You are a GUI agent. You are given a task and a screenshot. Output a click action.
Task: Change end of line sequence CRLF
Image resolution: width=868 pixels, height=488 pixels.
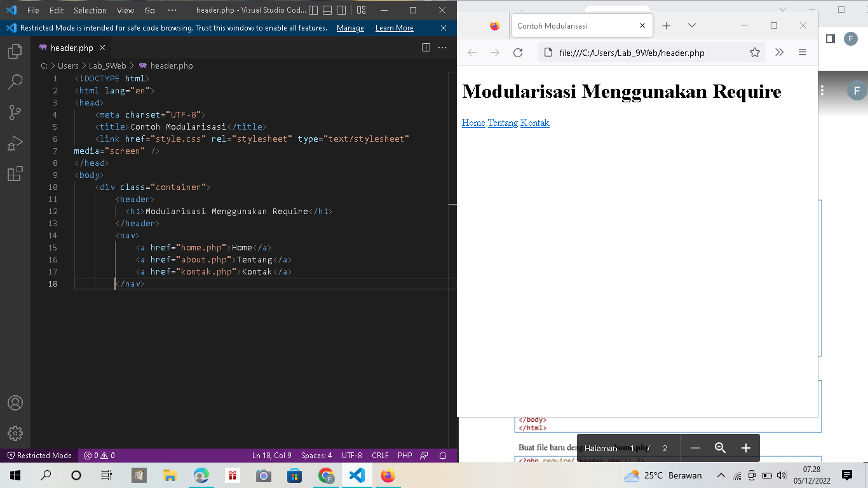380,456
